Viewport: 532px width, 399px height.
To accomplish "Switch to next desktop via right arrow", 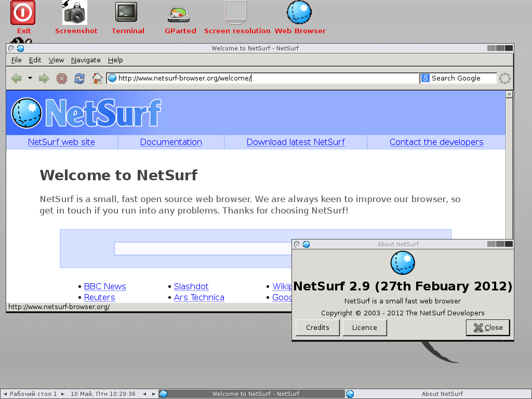I will [x=63, y=394].
